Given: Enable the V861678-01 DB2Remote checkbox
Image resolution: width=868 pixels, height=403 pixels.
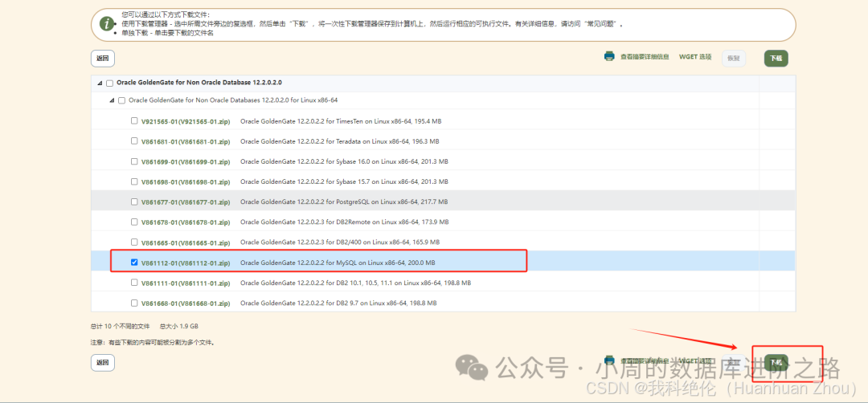Looking at the screenshot, I should [134, 222].
